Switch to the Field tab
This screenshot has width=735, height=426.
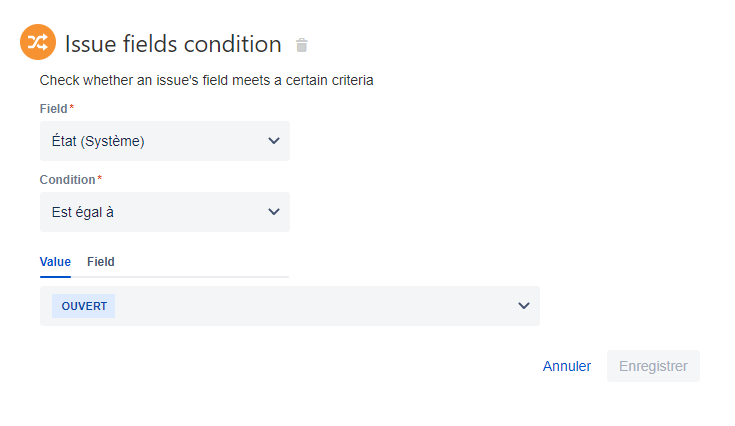101,262
